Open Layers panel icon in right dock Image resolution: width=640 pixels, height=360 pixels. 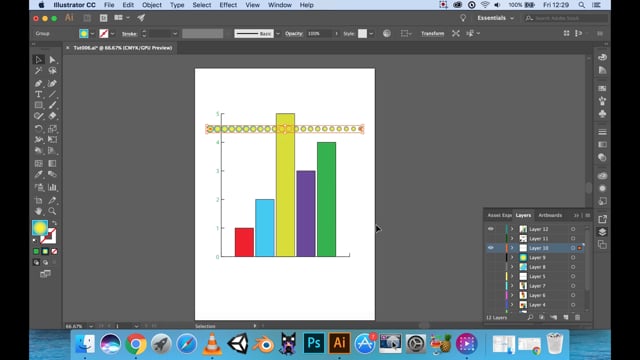click(602, 232)
